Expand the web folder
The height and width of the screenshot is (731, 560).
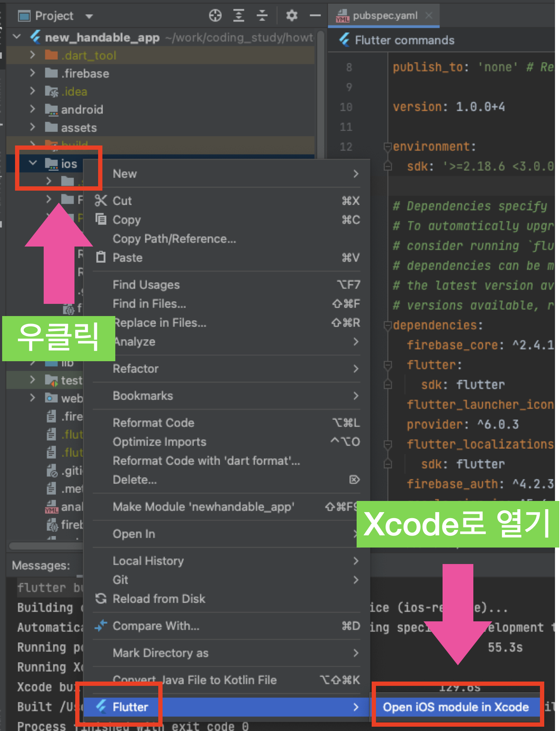(32, 398)
